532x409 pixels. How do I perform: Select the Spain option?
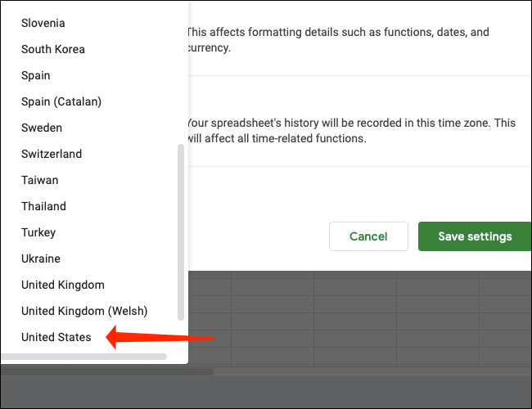tap(36, 75)
